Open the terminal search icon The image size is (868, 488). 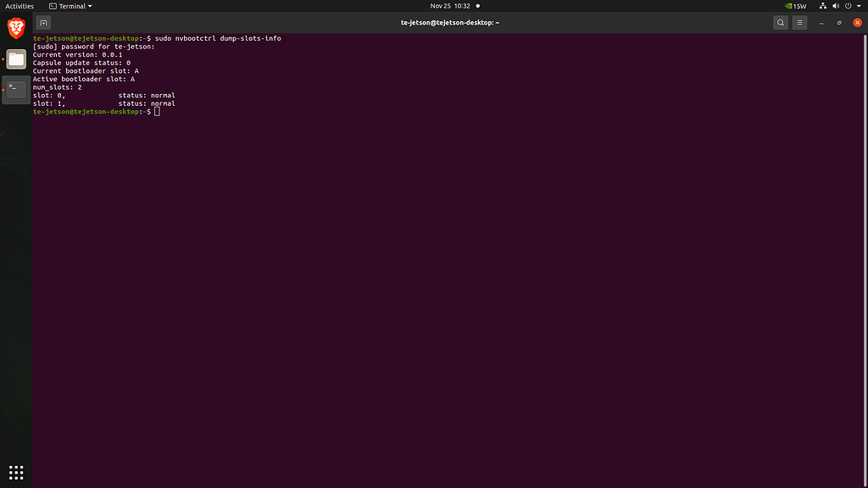(781, 22)
